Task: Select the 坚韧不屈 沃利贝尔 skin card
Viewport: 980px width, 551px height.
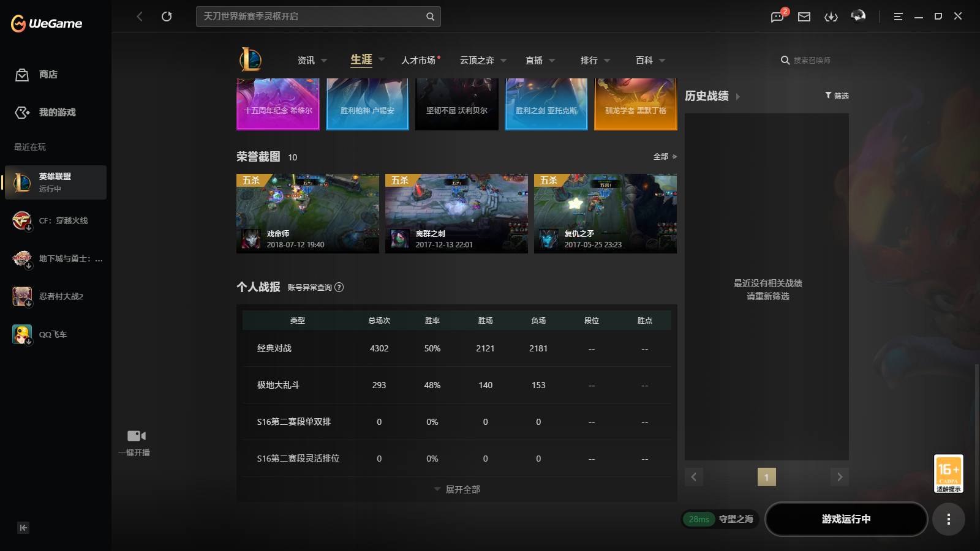Action: [x=457, y=104]
